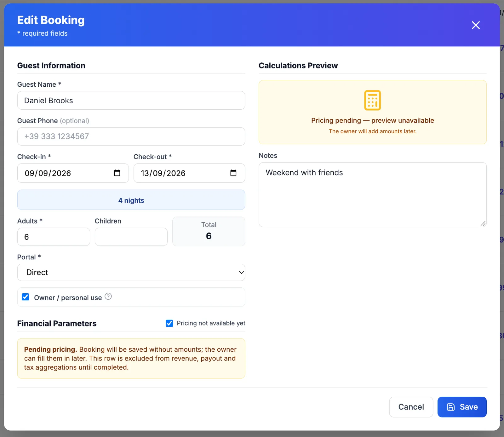
Task: Click the resize handle of Notes textarea
Action: click(x=483, y=223)
